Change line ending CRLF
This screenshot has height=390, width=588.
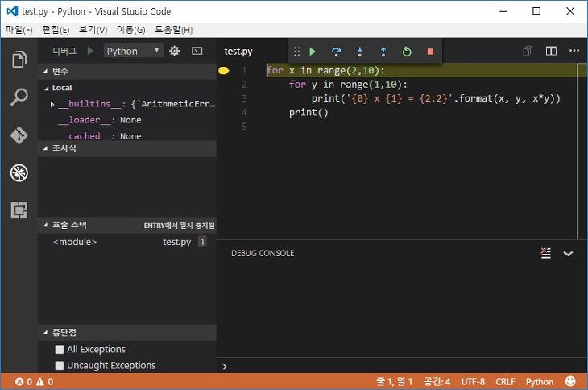pos(505,382)
